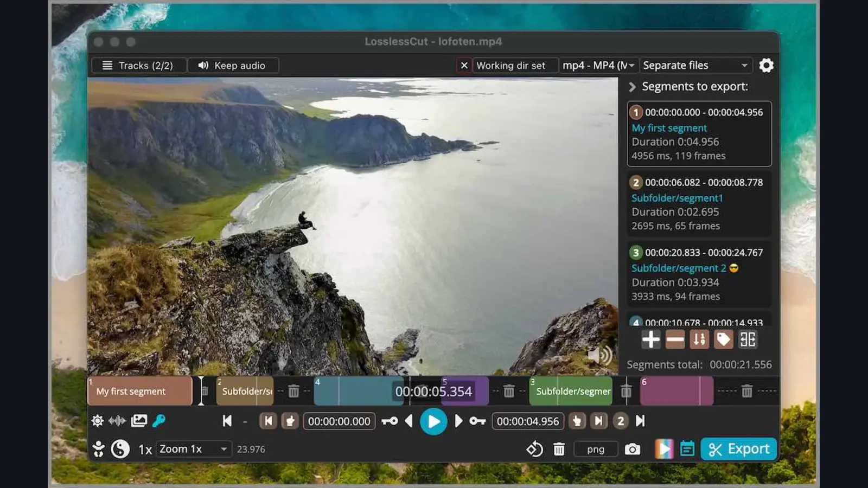Select the 'Subfolder/segment 2' entry in the segment list
The image size is (868, 488).
[699, 274]
